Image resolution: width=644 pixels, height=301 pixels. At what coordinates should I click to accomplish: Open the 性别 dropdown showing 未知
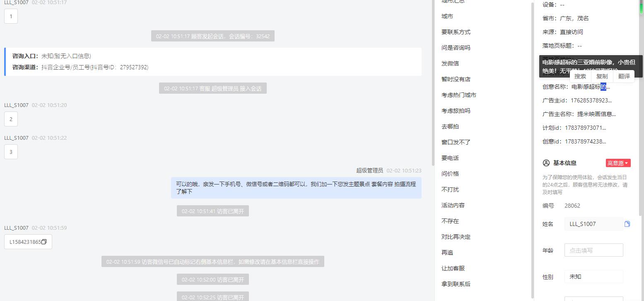pyautogui.click(x=593, y=277)
